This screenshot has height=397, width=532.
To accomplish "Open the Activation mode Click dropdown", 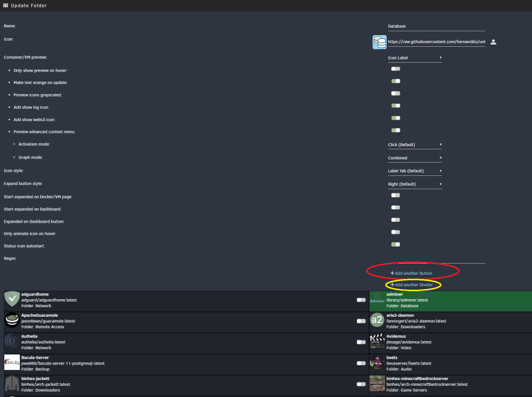I will [414, 145].
